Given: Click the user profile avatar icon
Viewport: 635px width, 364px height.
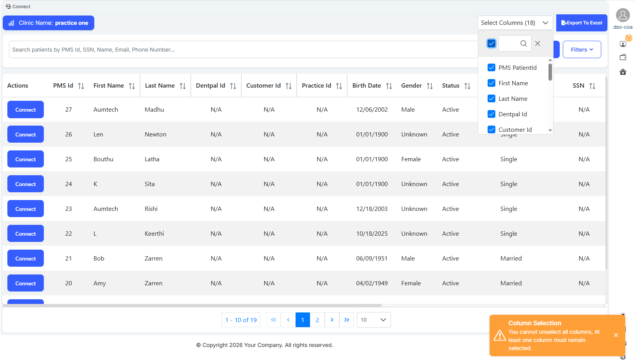Looking at the screenshot, I should (623, 16).
